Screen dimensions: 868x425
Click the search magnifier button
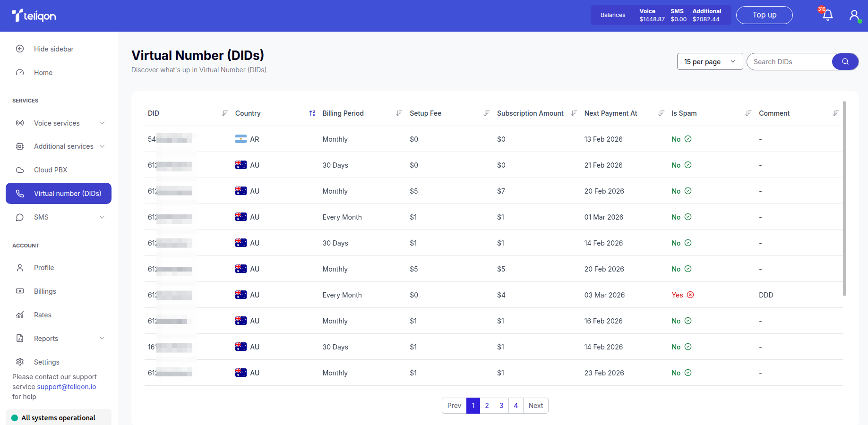point(845,62)
